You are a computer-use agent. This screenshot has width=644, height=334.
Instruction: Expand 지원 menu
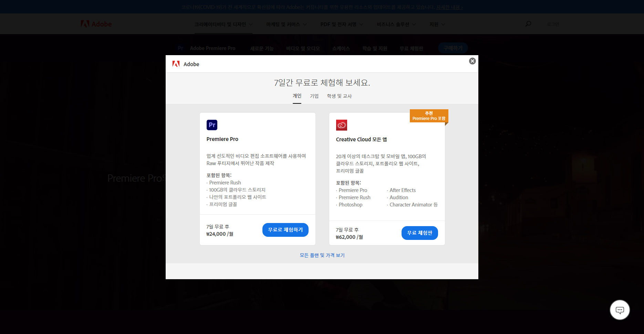pyautogui.click(x=437, y=24)
